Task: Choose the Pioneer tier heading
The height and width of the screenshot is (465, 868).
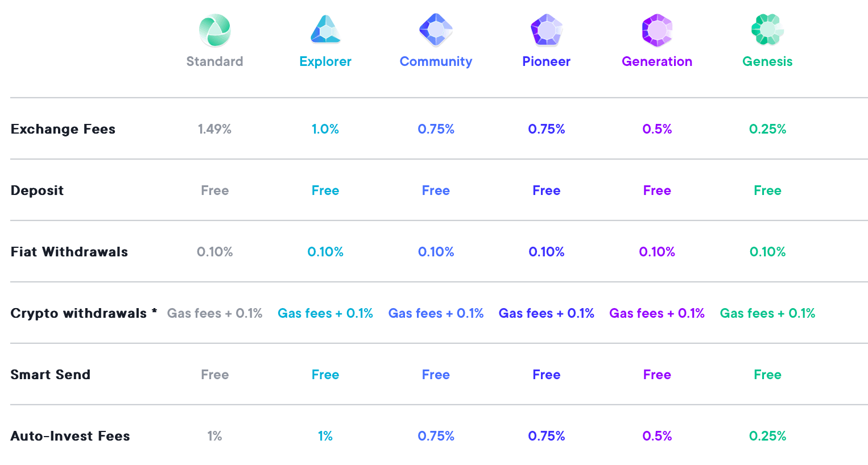Action: coord(546,61)
